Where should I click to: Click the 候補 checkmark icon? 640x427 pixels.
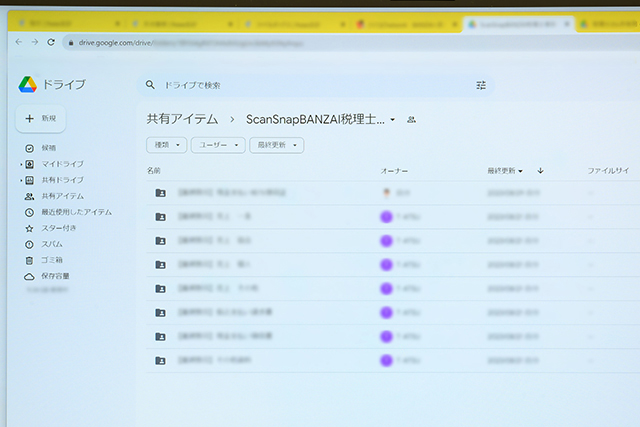click(x=29, y=148)
